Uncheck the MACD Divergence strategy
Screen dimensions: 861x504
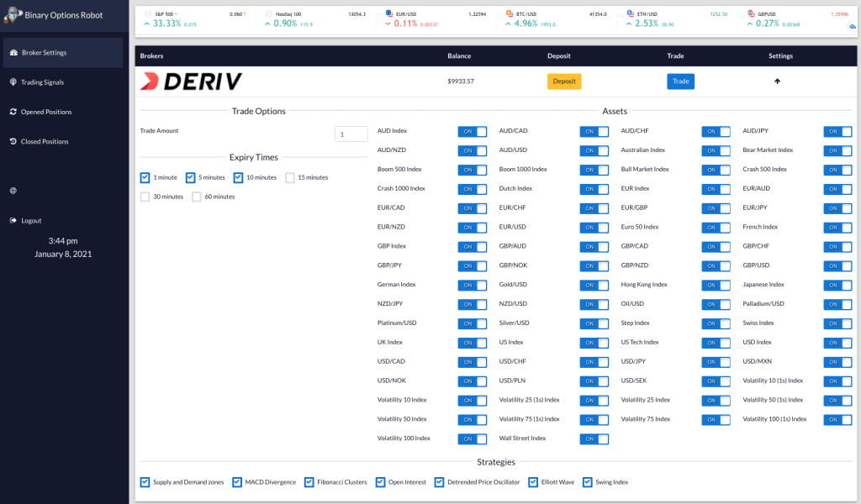click(x=237, y=482)
